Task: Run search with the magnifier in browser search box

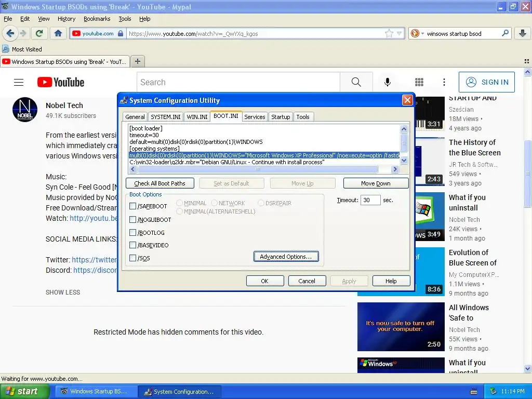Action: 505,33
